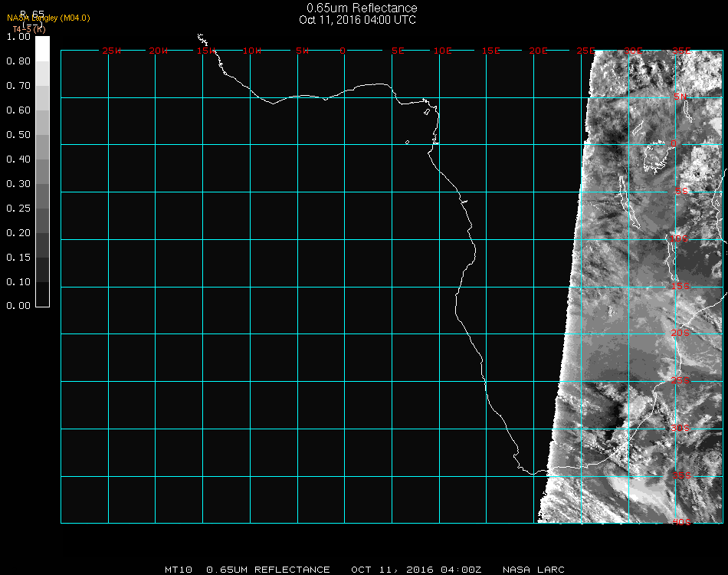Click the 5N latitude label
The image size is (728, 575).
(680, 97)
